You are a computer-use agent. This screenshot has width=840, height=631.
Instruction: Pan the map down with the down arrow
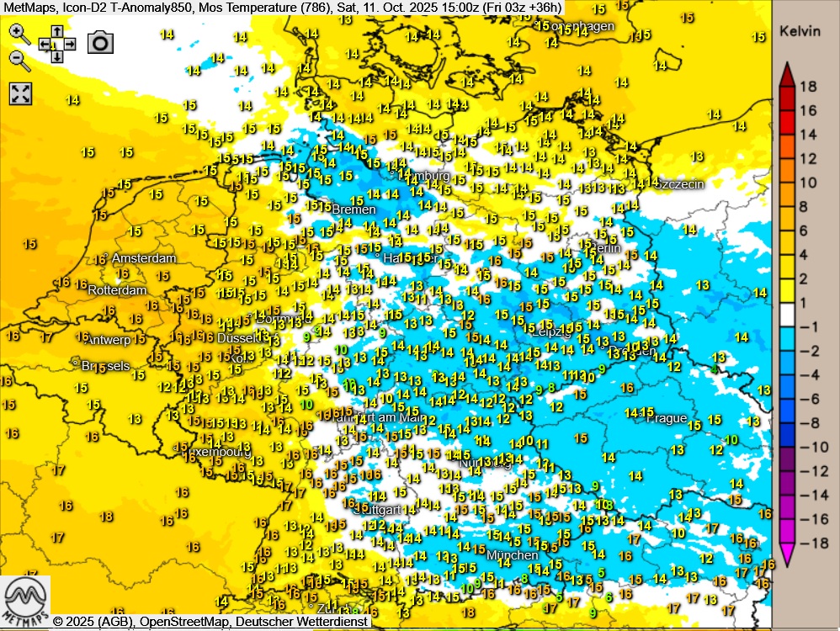click(x=56, y=56)
